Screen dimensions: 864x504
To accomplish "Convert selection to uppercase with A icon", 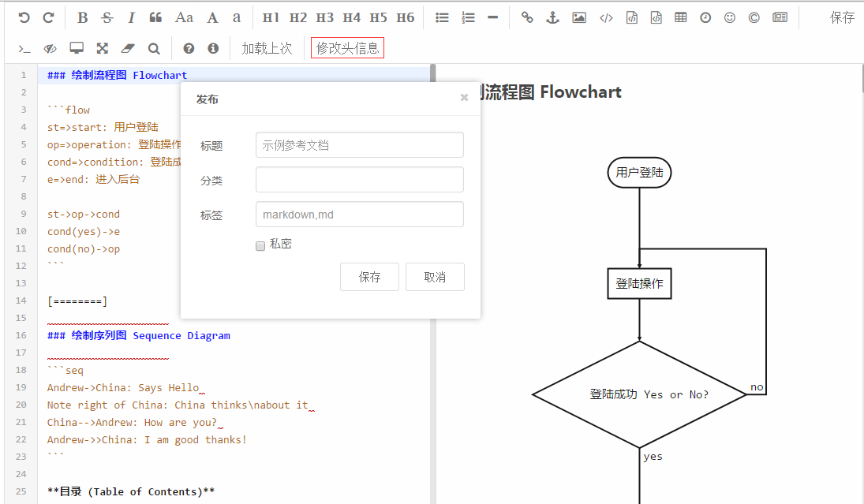I will (x=212, y=17).
